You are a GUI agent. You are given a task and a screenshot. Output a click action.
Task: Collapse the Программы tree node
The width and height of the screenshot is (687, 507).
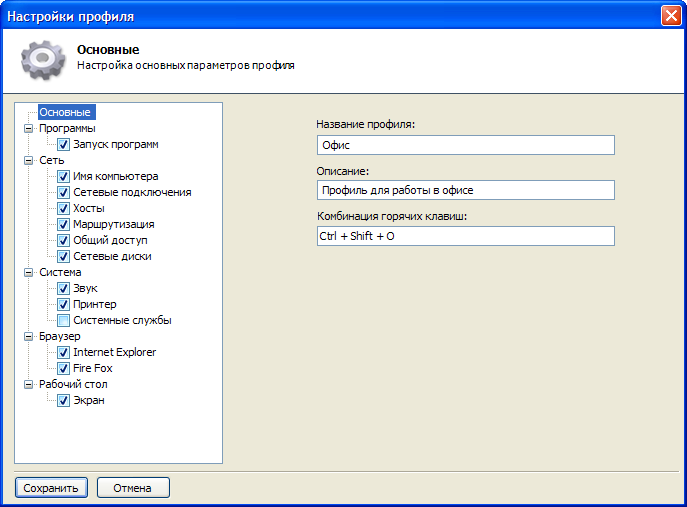27,128
